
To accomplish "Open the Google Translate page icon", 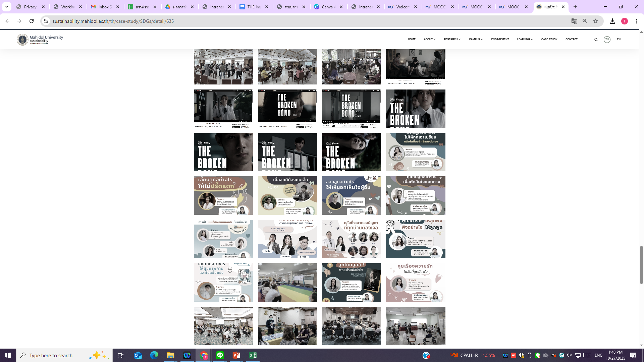I will coord(574,21).
